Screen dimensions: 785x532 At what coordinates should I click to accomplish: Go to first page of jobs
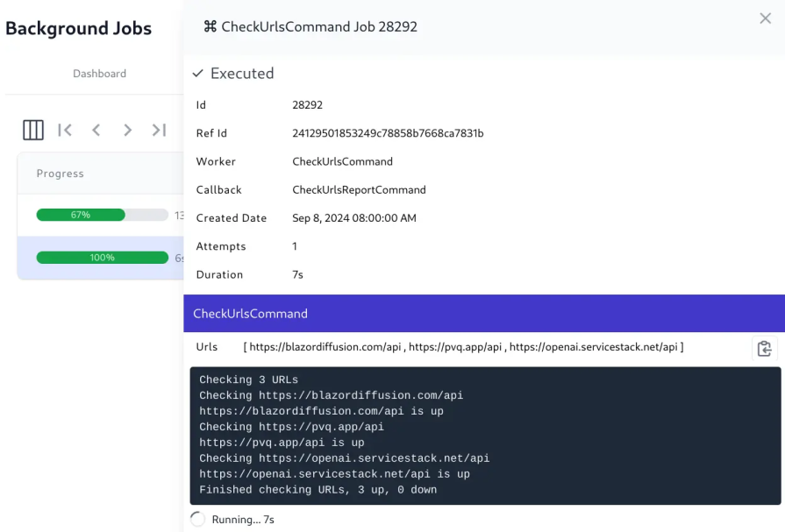(x=65, y=130)
